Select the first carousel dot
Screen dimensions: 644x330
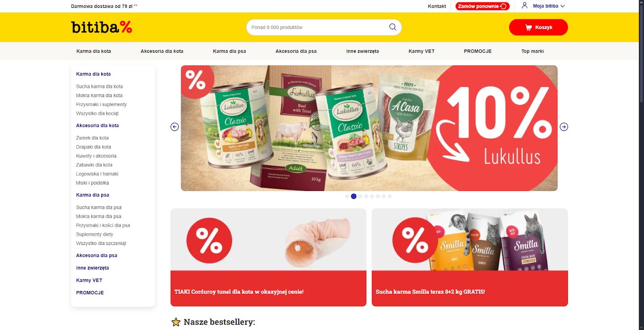[x=347, y=196]
